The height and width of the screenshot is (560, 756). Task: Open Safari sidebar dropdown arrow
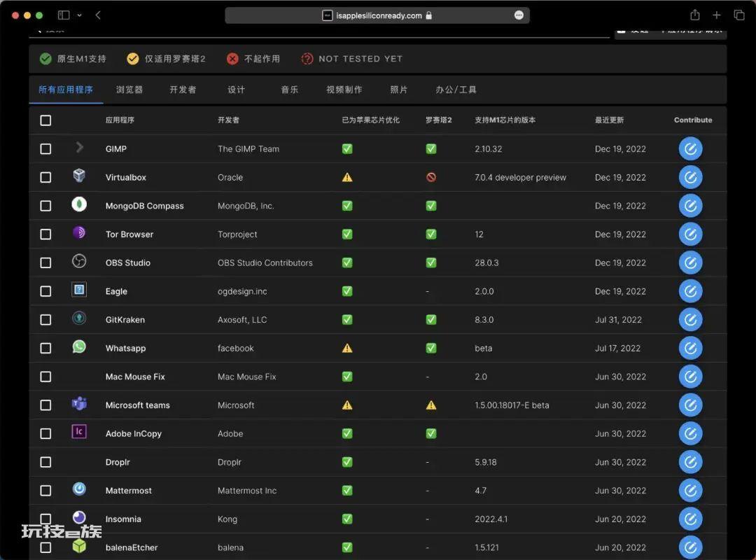point(80,15)
